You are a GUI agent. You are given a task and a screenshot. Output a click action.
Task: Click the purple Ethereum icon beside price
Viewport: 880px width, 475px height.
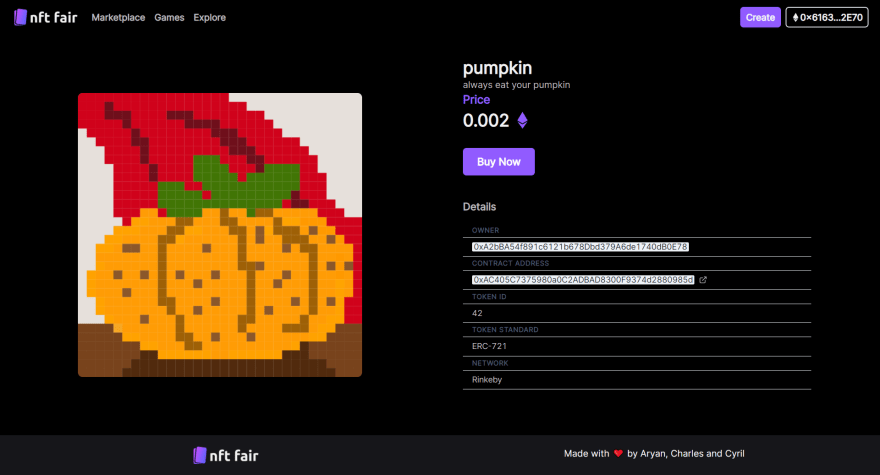click(x=522, y=120)
